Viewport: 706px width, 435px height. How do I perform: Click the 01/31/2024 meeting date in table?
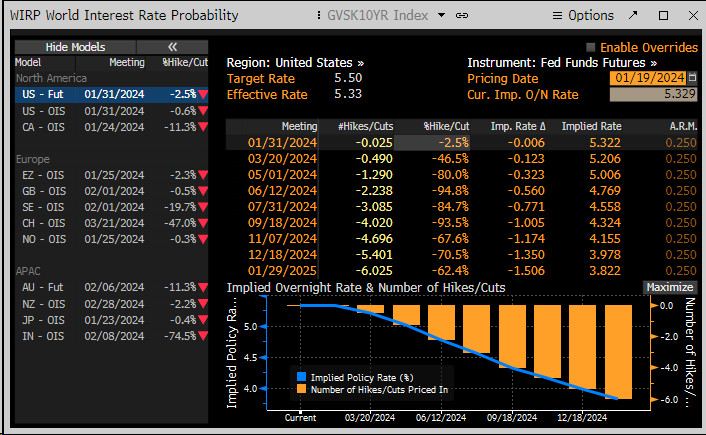(x=282, y=143)
